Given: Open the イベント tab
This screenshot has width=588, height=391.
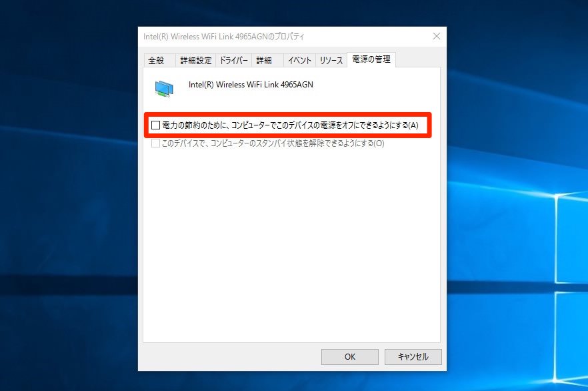Looking at the screenshot, I should [299, 61].
